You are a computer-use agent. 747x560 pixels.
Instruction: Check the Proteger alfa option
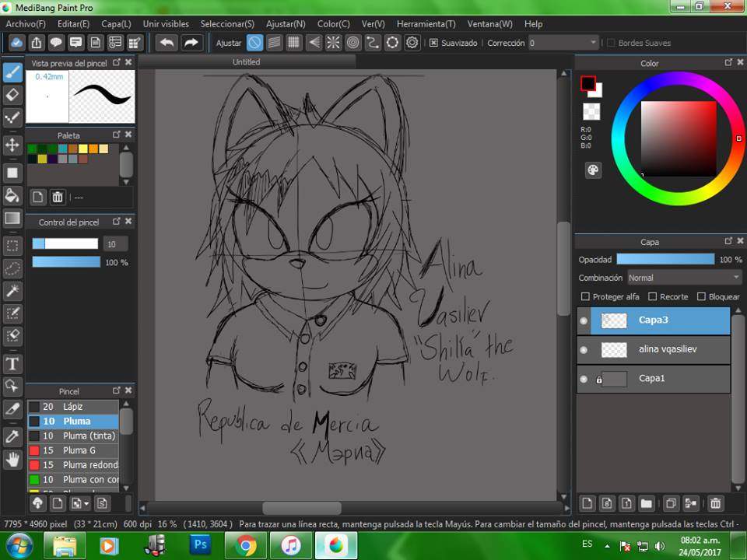tap(585, 296)
